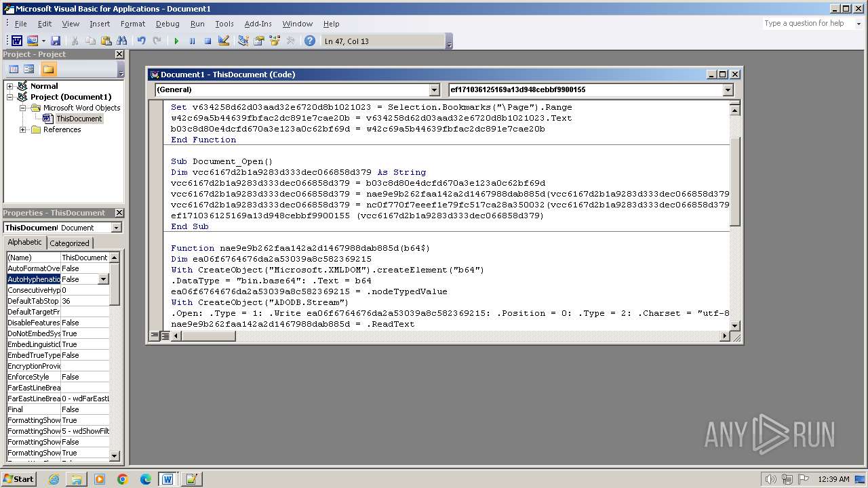The image size is (868, 488).
Task: Click View Code icon in Project panel
Action: 14,69
